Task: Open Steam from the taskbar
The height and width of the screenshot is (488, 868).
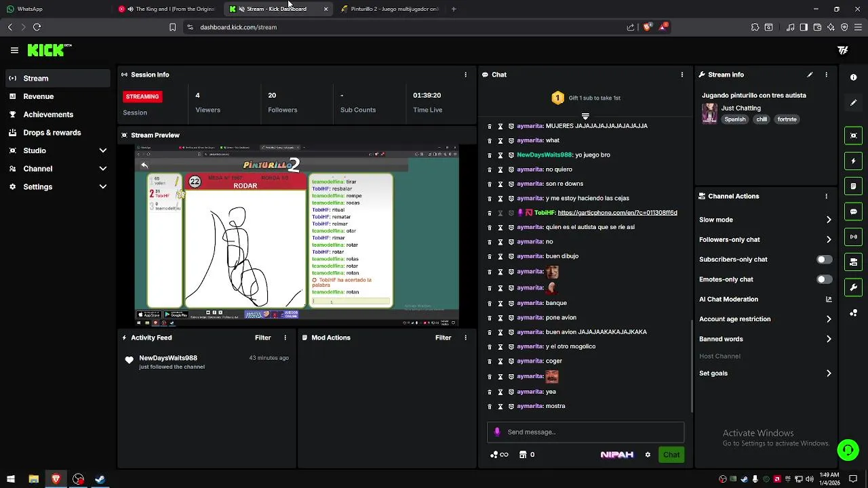Action: pyautogui.click(x=100, y=479)
